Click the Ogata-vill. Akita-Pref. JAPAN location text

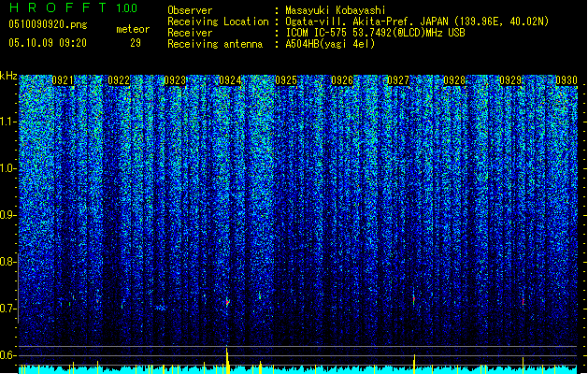point(417,22)
